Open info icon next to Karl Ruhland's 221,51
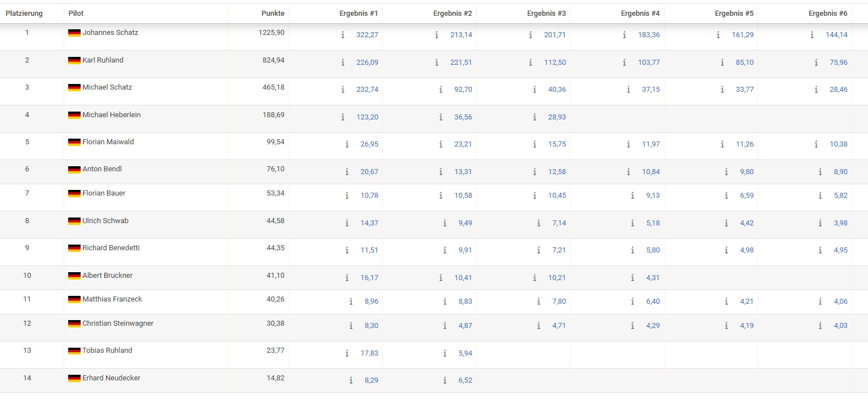Screen dimensions: 868x399 [x=437, y=63]
